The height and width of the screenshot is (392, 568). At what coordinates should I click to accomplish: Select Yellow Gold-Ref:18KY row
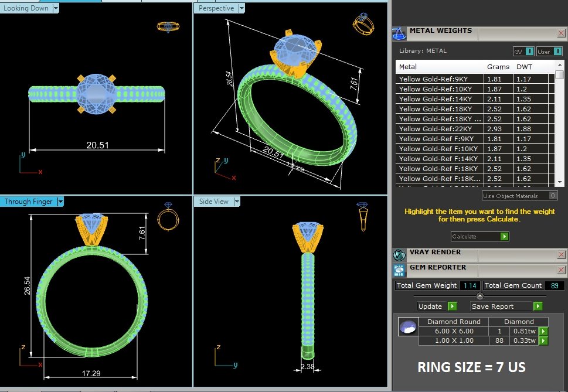[475, 109]
